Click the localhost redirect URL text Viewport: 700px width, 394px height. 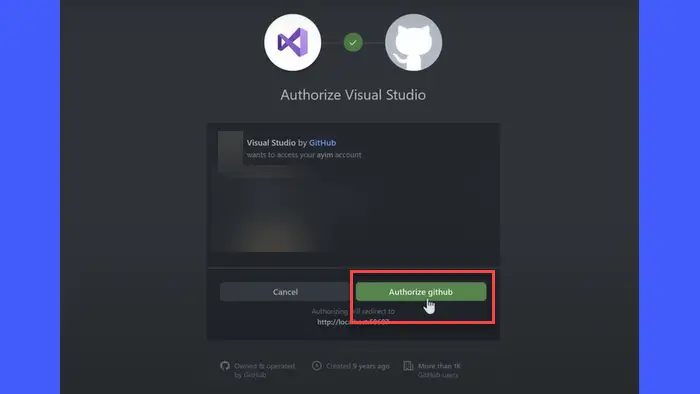(x=353, y=322)
